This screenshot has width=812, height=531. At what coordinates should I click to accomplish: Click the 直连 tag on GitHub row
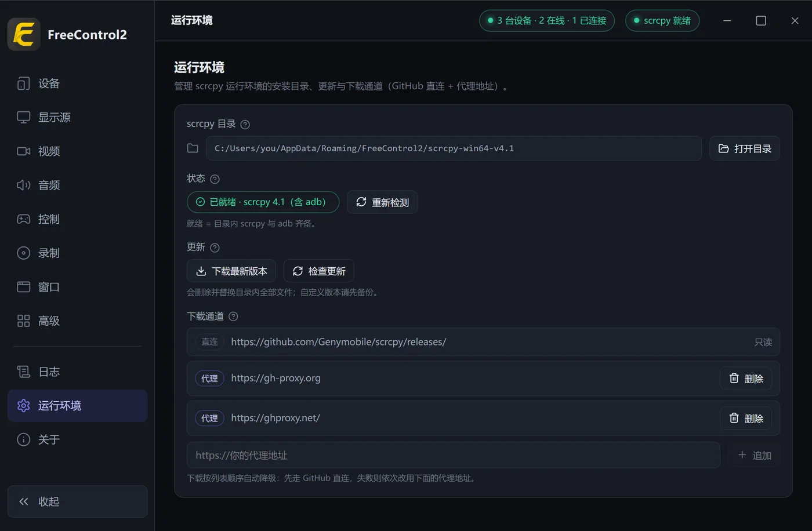209,342
